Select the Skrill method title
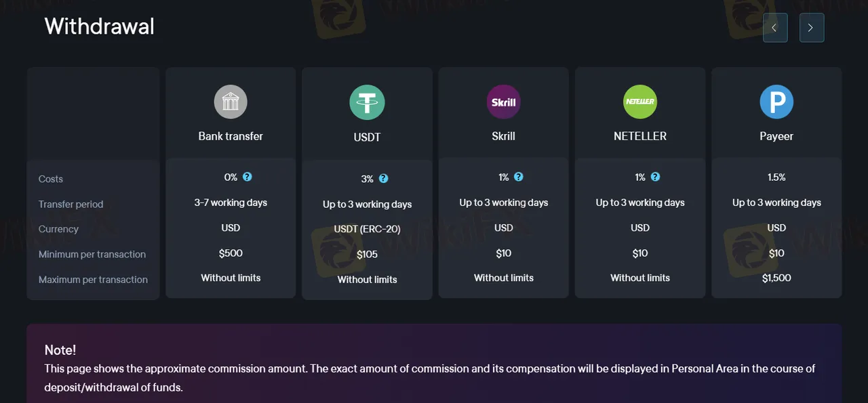The width and height of the screenshot is (868, 403). tap(504, 136)
